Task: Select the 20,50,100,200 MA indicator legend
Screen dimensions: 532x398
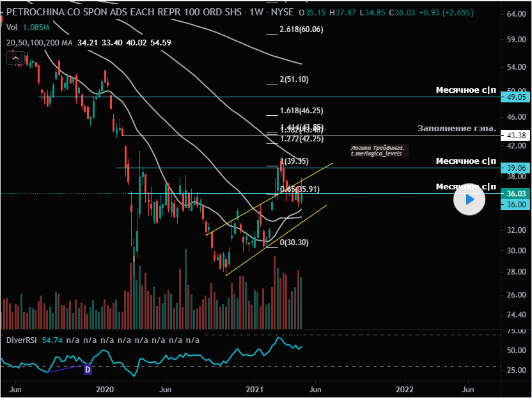Action: tap(38, 42)
